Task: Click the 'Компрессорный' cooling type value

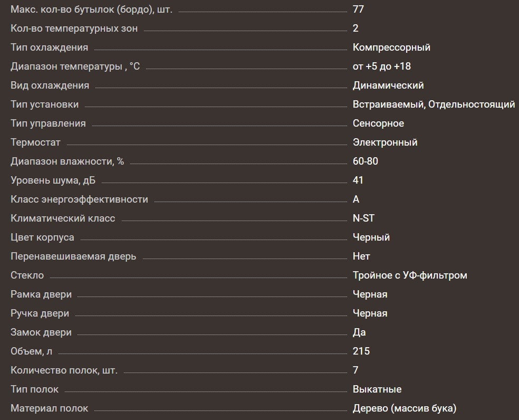Action: tap(391, 47)
